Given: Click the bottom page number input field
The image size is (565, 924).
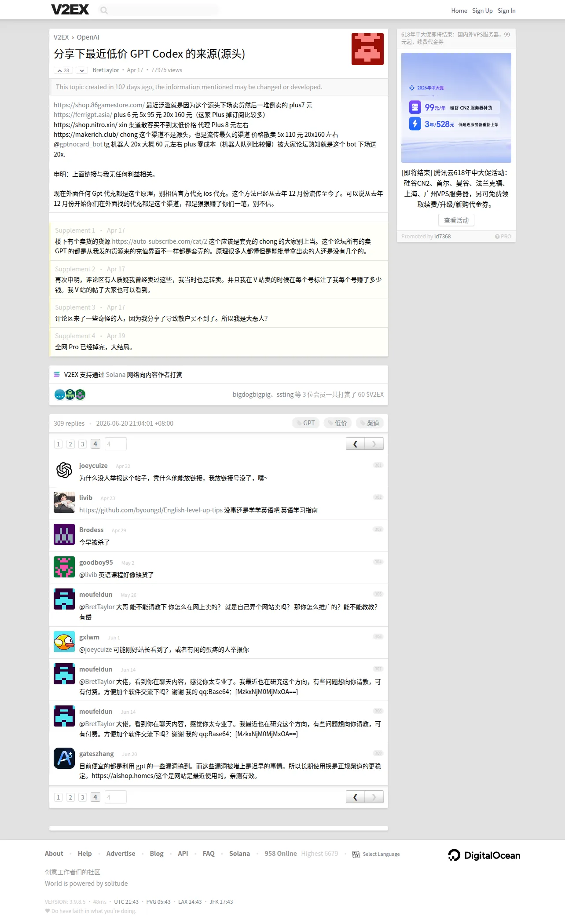Looking at the screenshot, I should pos(116,797).
